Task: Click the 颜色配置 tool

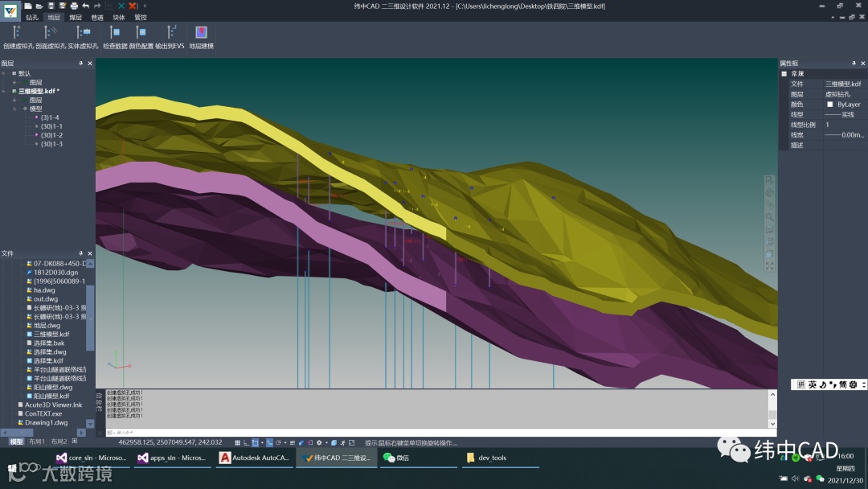Action: point(141,37)
